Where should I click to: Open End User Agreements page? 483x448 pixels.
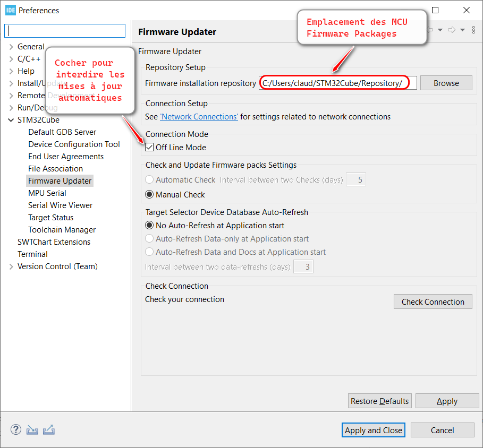coord(66,157)
